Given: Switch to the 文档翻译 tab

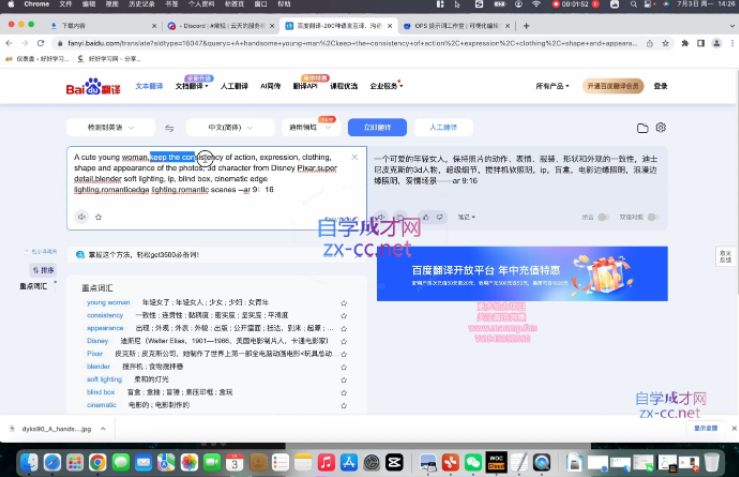Looking at the screenshot, I should pyautogui.click(x=192, y=87).
